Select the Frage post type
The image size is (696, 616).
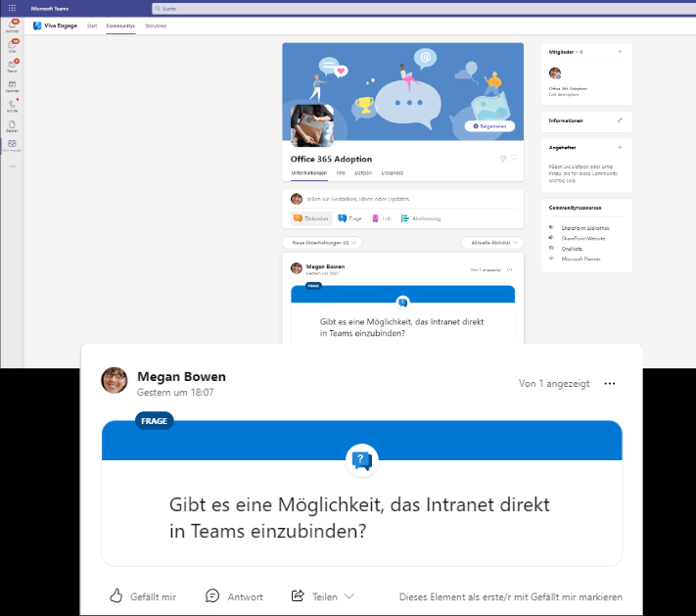(x=349, y=218)
